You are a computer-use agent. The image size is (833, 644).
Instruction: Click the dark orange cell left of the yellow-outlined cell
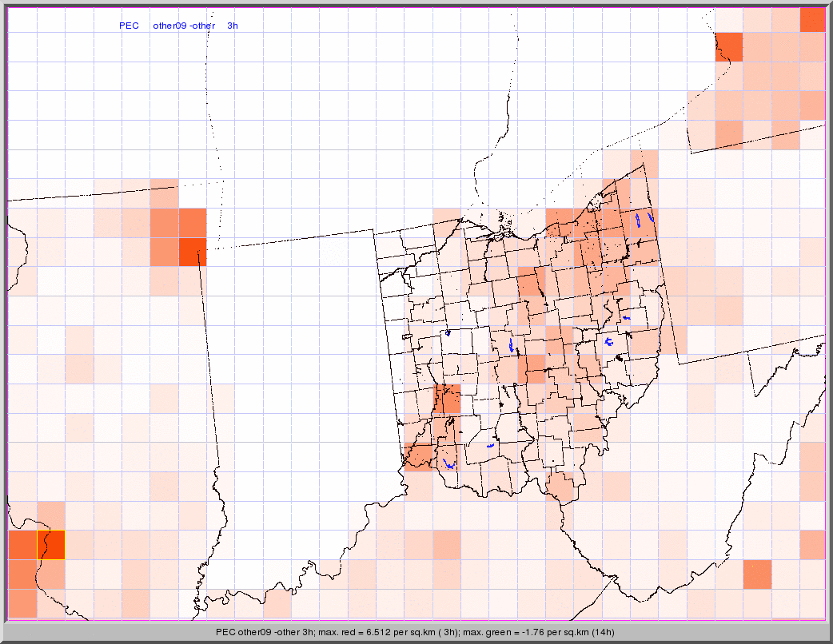[22, 545]
